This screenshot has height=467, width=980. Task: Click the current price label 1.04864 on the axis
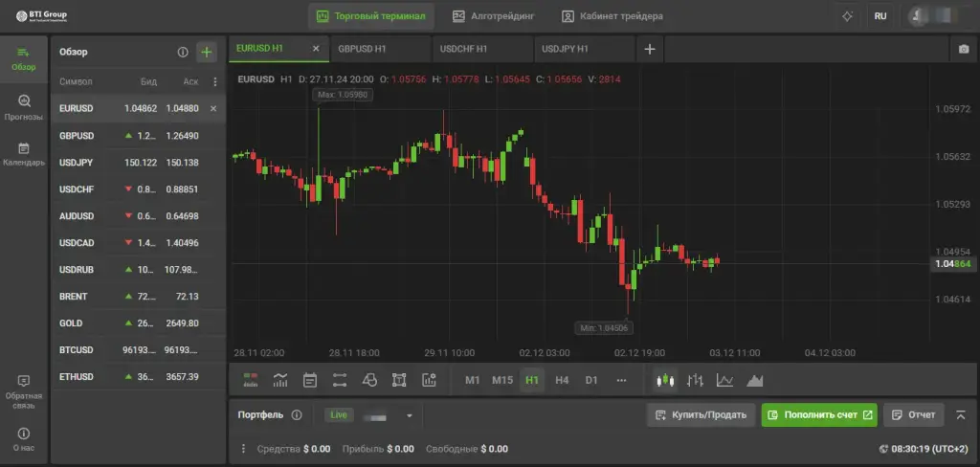953,264
